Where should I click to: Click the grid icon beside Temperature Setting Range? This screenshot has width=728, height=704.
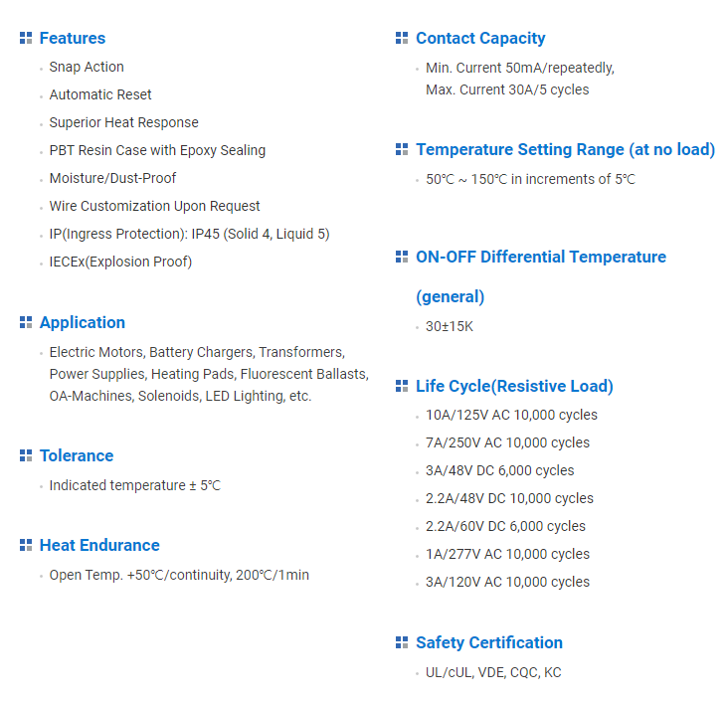pos(402,149)
